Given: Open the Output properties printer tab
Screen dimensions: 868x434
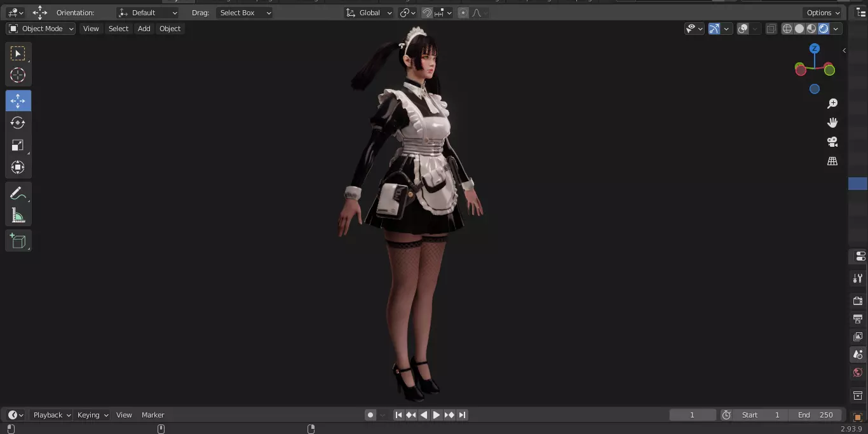Looking at the screenshot, I should (858, 318).
